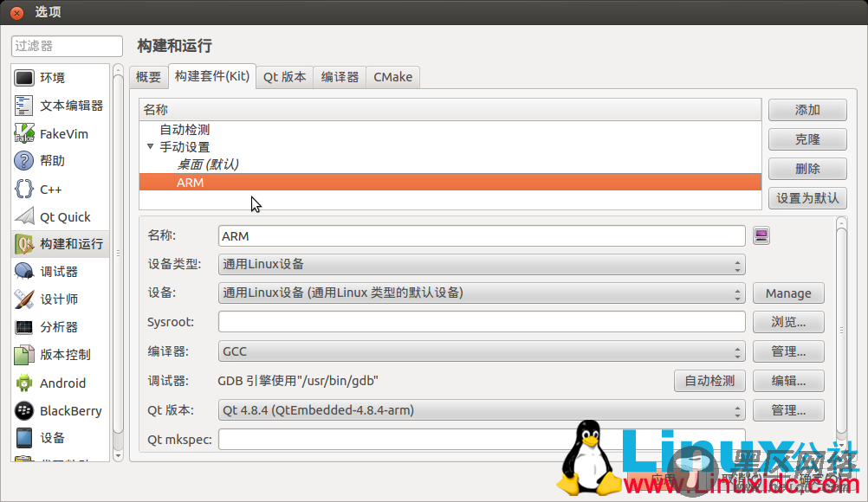The height and width of the screenshot is (502, 868).
Task: Select the C++ category icon
Action: pyautogui.click(x=23, y=189)
